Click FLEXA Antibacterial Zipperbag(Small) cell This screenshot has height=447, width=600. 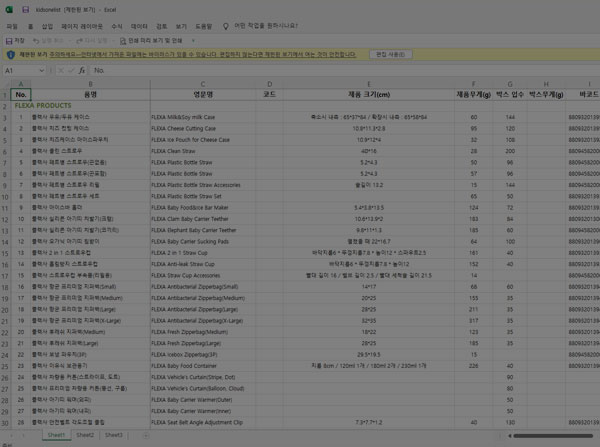203,287
